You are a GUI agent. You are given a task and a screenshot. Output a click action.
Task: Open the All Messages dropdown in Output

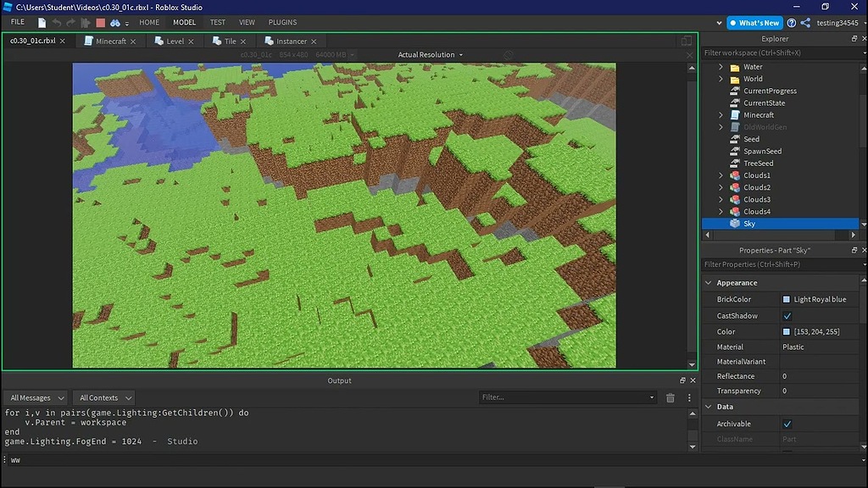pos(36,396)
